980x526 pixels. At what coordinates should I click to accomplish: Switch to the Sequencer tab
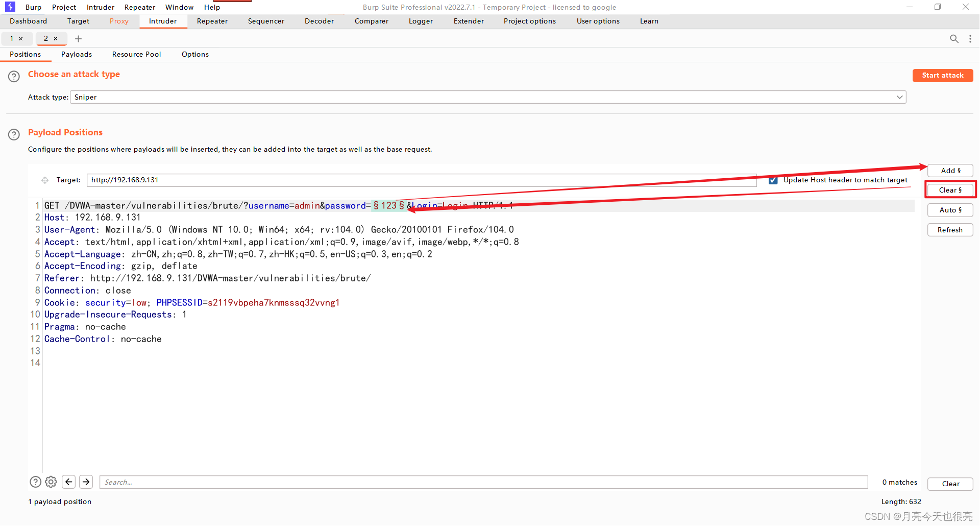266,21
